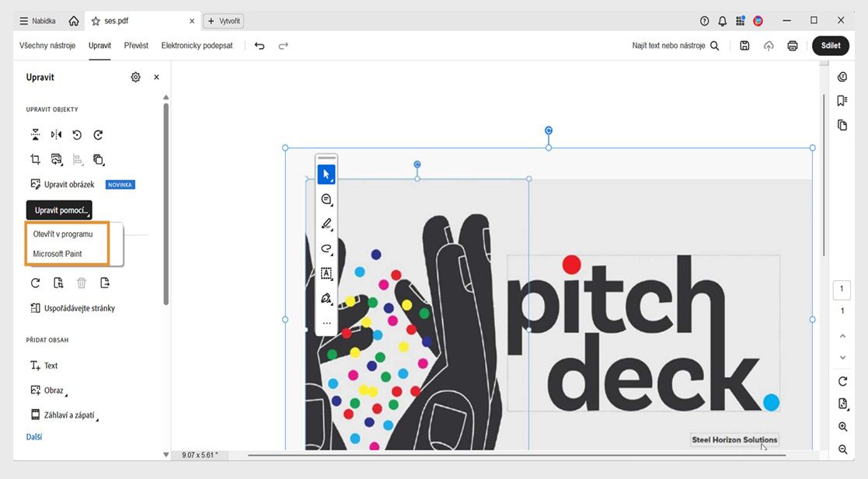Select the arrow selection tool

click(326, 174)
